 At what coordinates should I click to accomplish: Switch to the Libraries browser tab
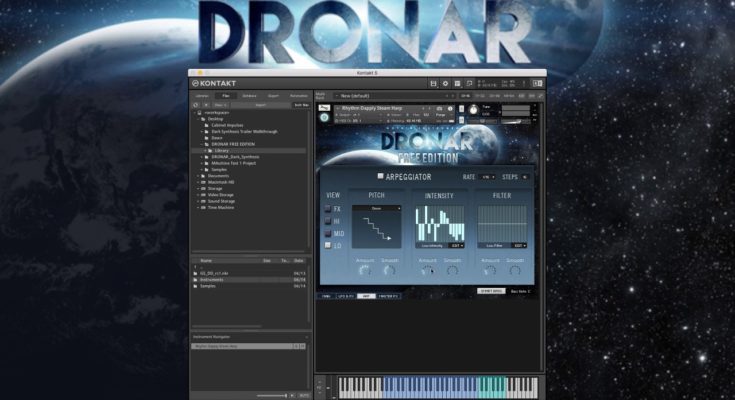coord(202,95)
